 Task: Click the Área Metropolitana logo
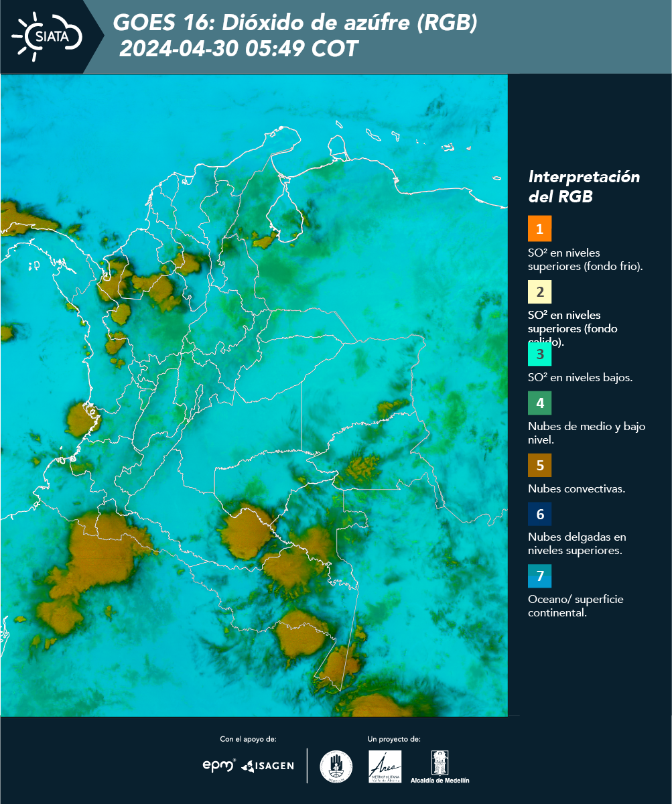[385, 766]
